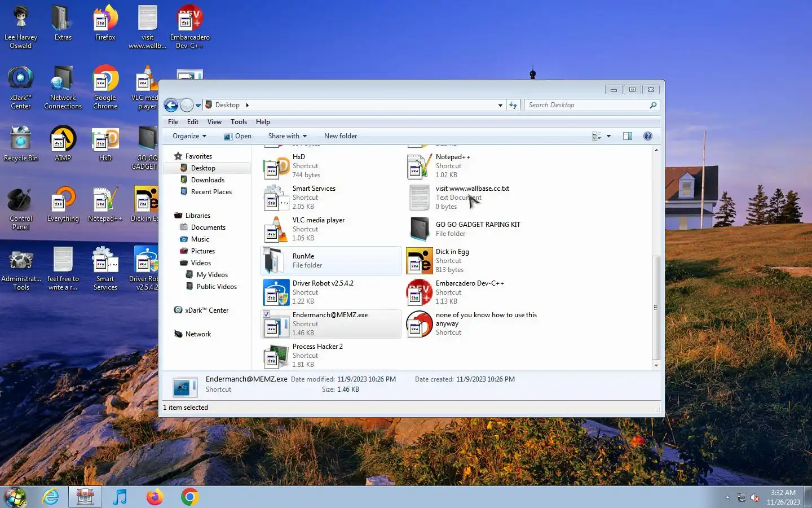Click the Windows Start orb

[15, 497]
